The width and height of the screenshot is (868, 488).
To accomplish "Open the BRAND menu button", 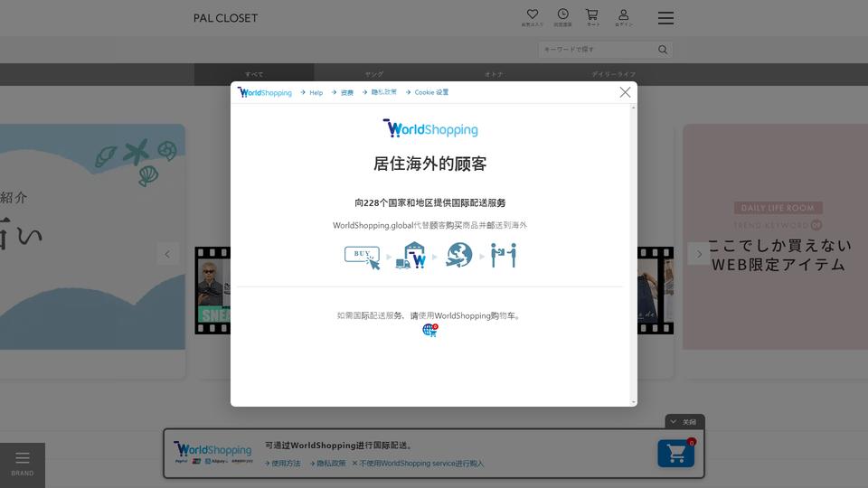I will pyautogui.click(x=22, y=465).
